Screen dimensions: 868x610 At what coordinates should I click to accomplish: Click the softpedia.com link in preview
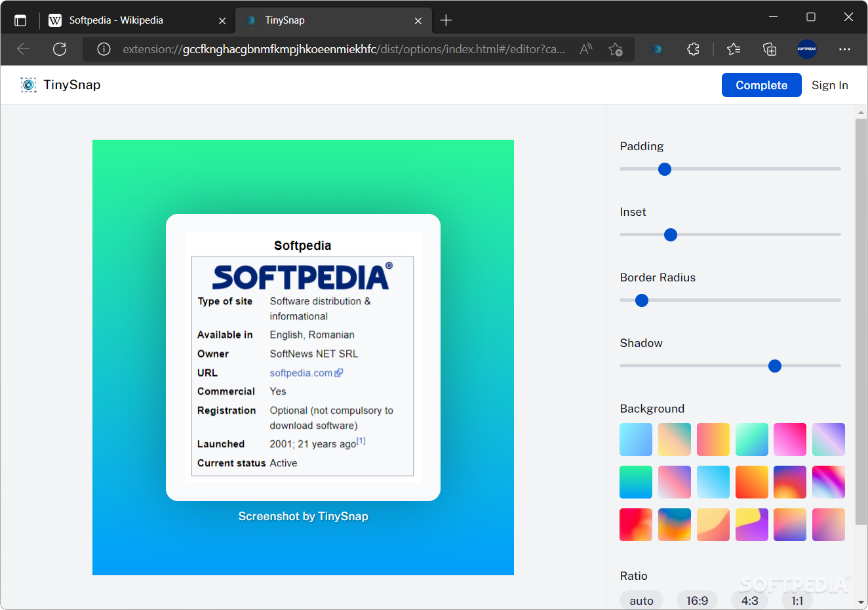point(306,373)
